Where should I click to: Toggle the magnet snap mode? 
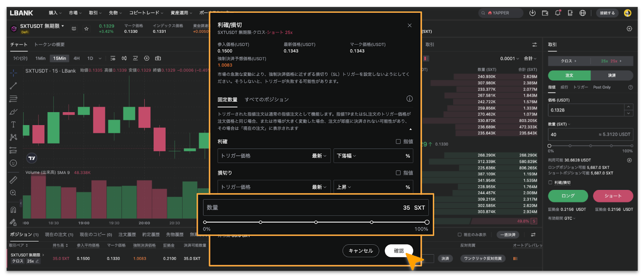point(13,210)
